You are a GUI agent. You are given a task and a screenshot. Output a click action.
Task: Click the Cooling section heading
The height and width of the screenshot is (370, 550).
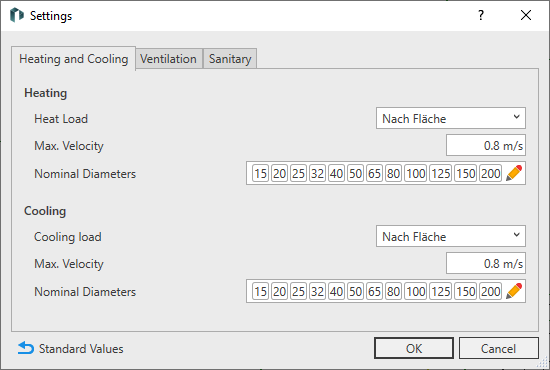click(x=45, y=211)
